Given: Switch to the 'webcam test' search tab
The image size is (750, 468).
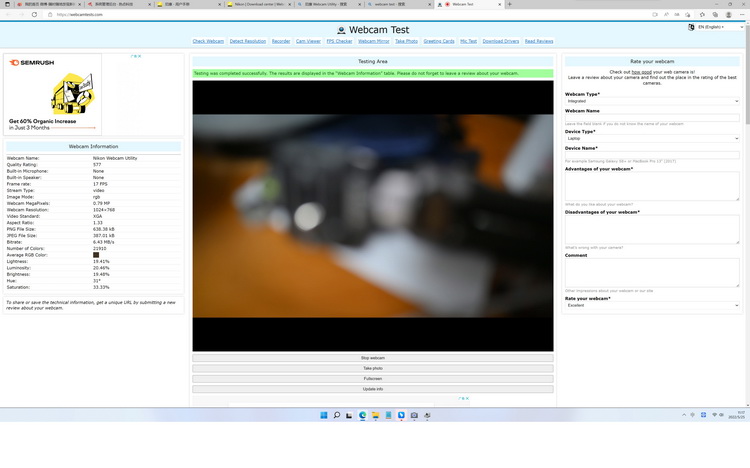Looking at the screenshot, I should pyautogui.click(x=398, y=4).
